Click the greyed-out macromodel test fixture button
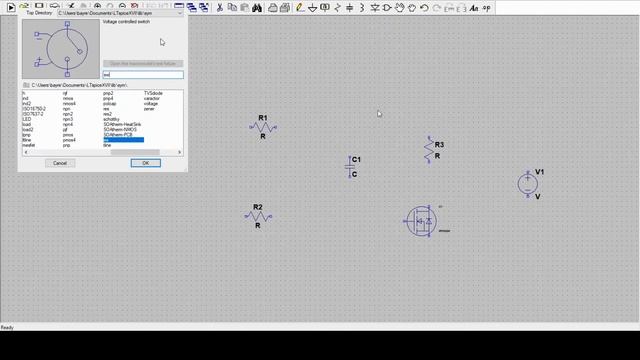This screenshot has height=360, width=640. click(143, 64)
